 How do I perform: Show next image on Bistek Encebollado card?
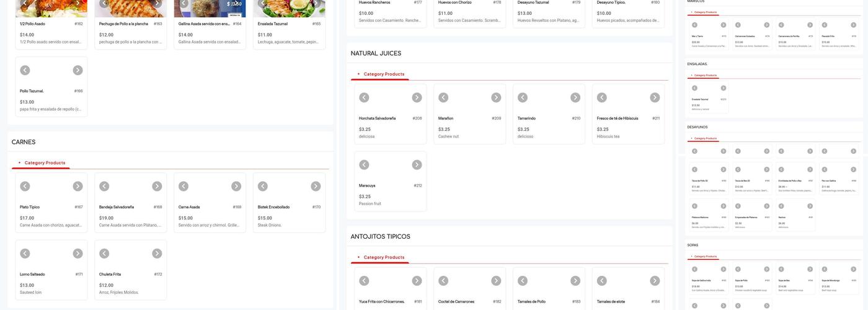click(x=316, y=186)
